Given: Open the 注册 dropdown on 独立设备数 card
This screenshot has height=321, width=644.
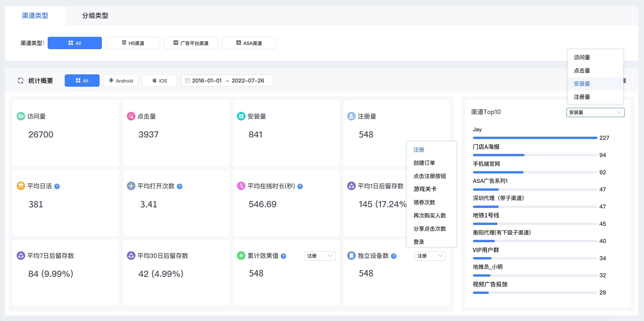Looking at the screenshot, I should click(430, 256).
